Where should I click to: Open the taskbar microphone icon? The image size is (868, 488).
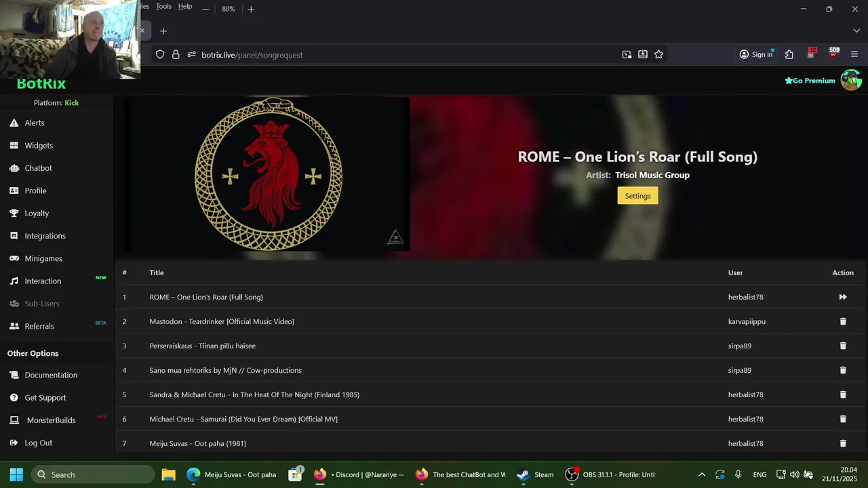(738, 474)
